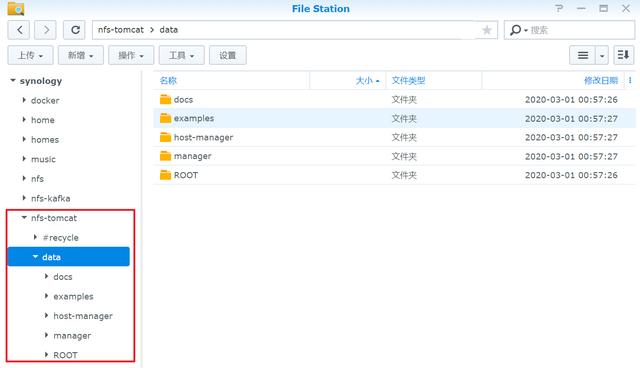
Task: Select examples under data in tree
Action: pos(73,296)
